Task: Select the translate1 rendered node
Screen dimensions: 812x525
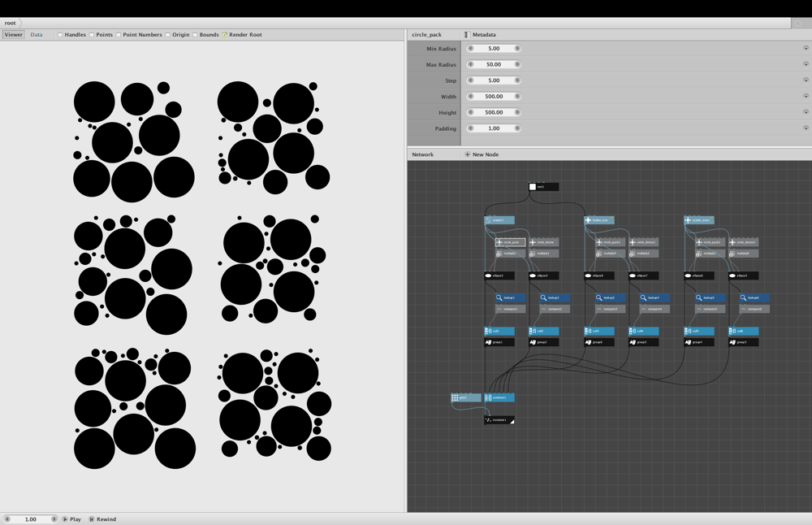Action: point(499,420)
